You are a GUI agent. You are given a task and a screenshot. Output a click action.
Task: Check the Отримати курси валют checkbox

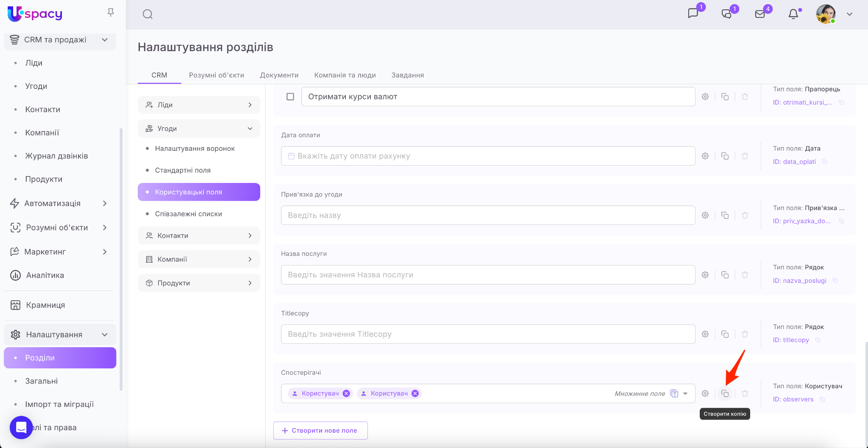[x=290, y=97]
